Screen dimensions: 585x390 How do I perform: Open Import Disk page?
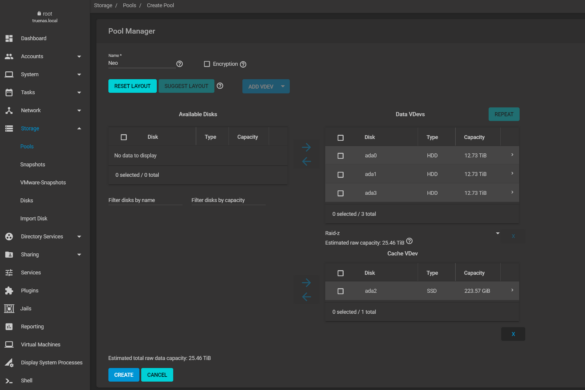[x=34, y=218]
